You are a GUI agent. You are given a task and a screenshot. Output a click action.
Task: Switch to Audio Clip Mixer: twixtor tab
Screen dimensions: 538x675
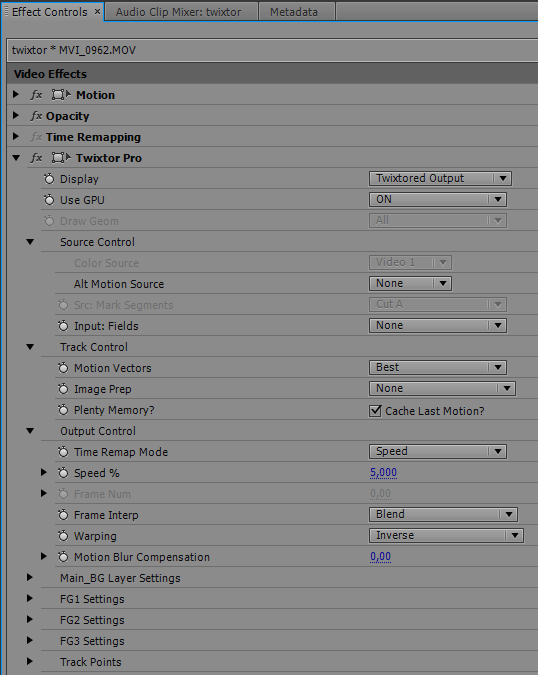(x=181, y=12)
